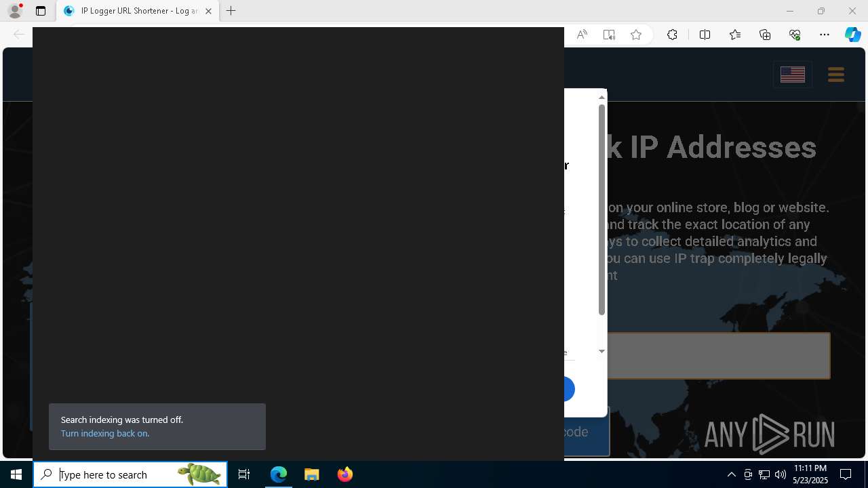The width and height of the screenshot is (868, 488).
Task: Click the popup scrollbar up arrow
Action: pyautogui.click(x=601, y=98)
